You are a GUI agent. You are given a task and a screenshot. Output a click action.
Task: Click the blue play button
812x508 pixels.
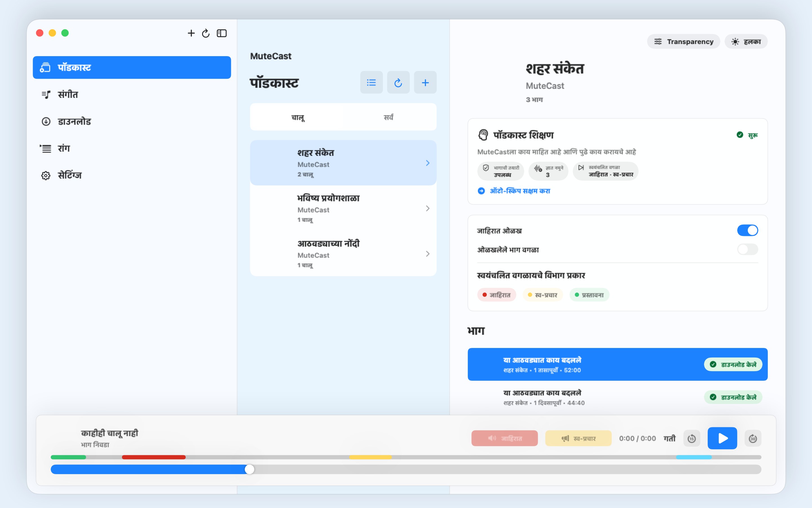coord(722,438)
